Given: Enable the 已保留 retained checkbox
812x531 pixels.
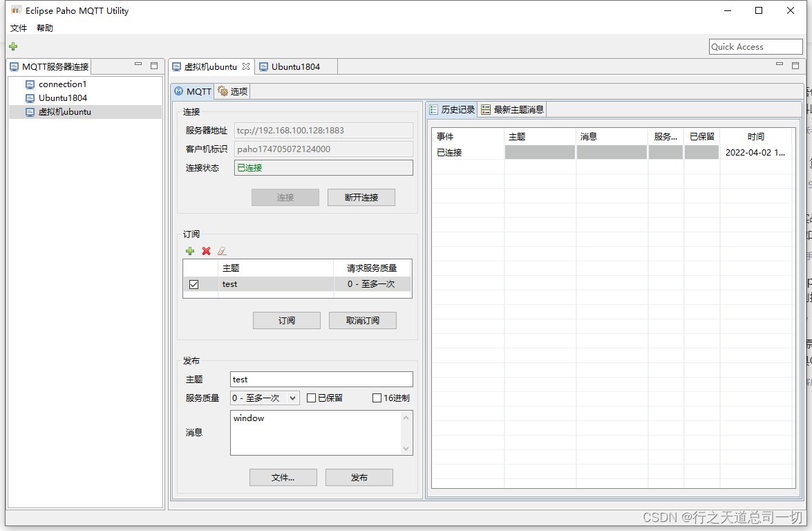Looking at the screenshot, I should click(311, 398).
